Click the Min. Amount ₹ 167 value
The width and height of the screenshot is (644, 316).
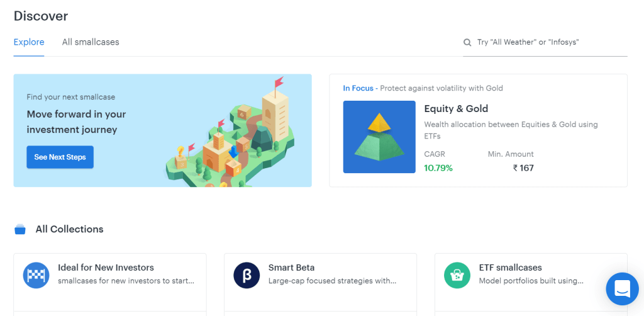click(x=523, y=167)
